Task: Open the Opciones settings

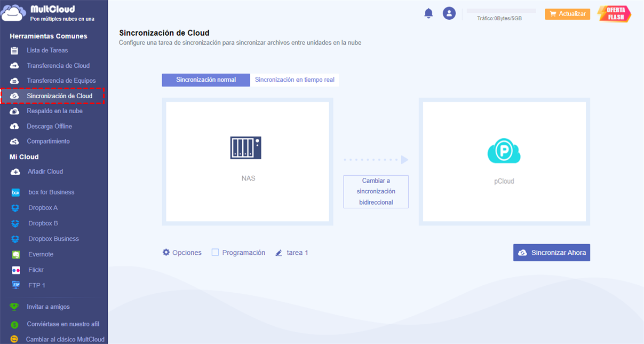Action: 182,252
